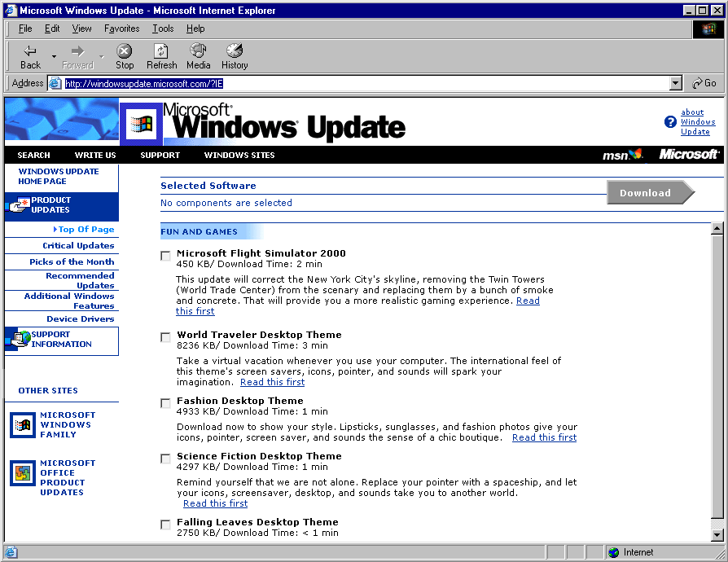Click the Download button
The height and width of the screenshot is (562, 728).
coord(647,193)
